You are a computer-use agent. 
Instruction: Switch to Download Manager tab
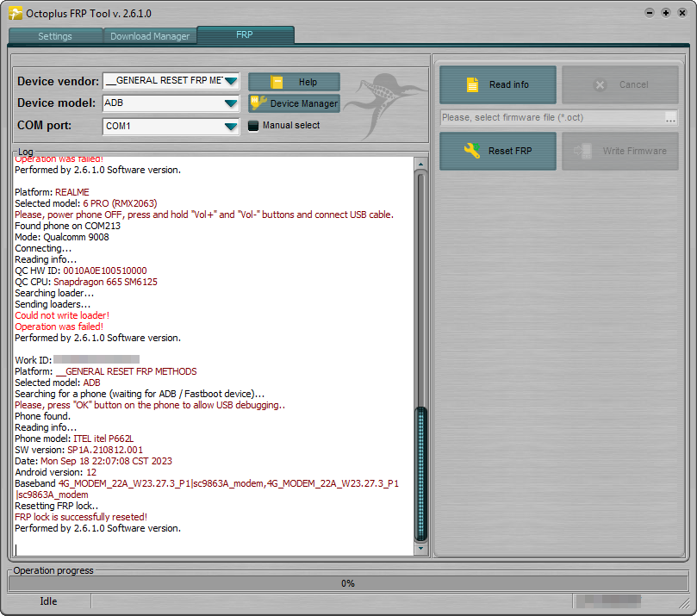(150, 36)
